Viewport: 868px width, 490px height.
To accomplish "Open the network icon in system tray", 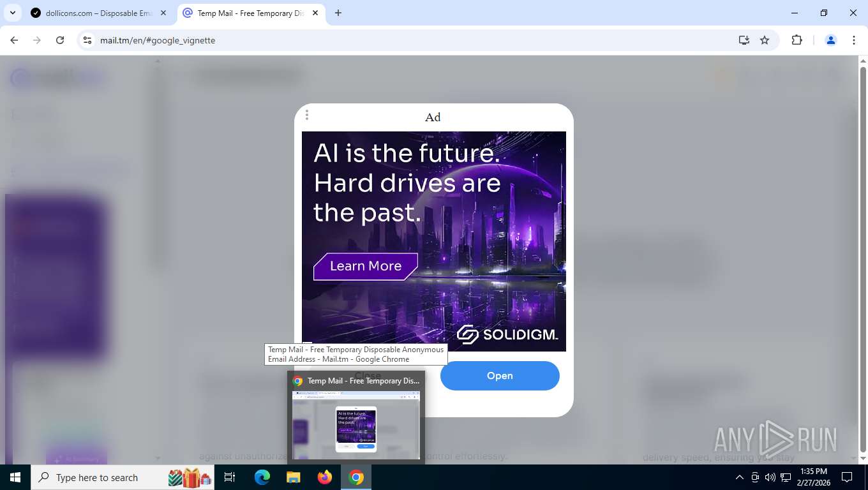I will [x=786, y=477].
